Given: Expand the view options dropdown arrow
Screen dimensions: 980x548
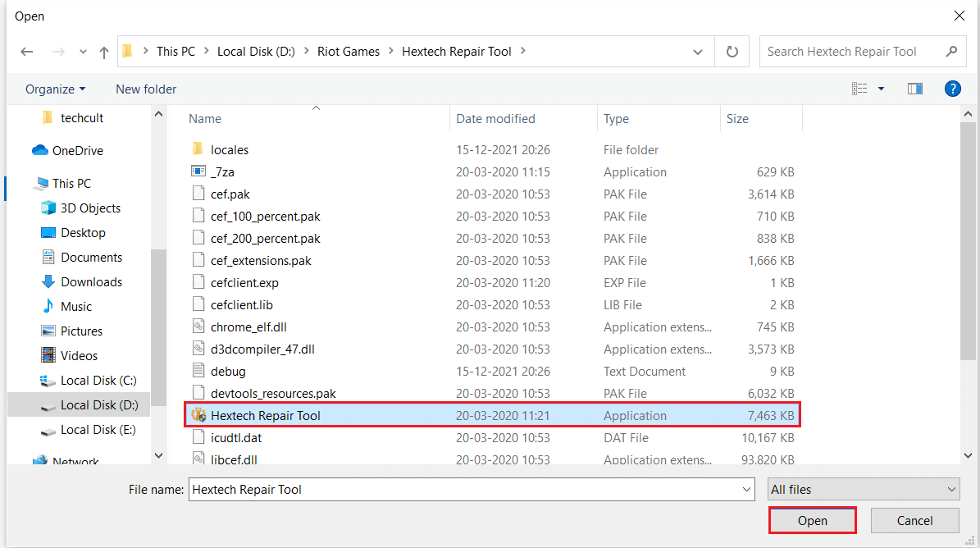Looking at the screenshot, I should click(x=882, y=89).
